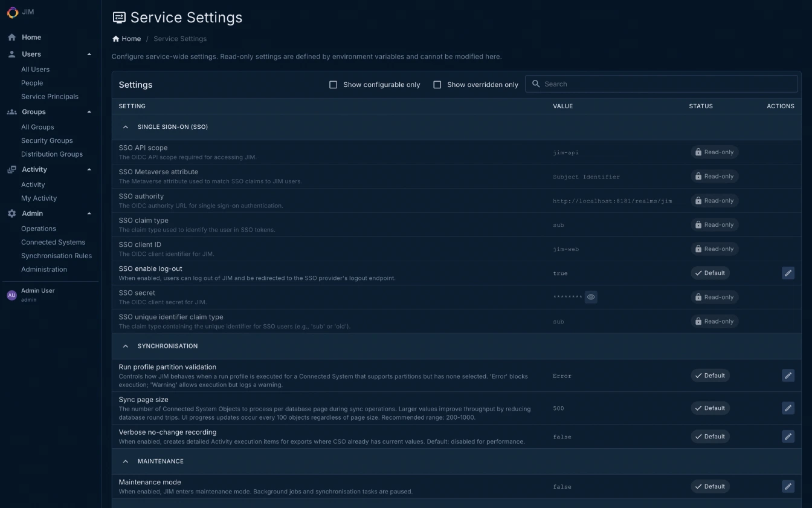Collapse the Users menu in the sidebar

[89, 54]
